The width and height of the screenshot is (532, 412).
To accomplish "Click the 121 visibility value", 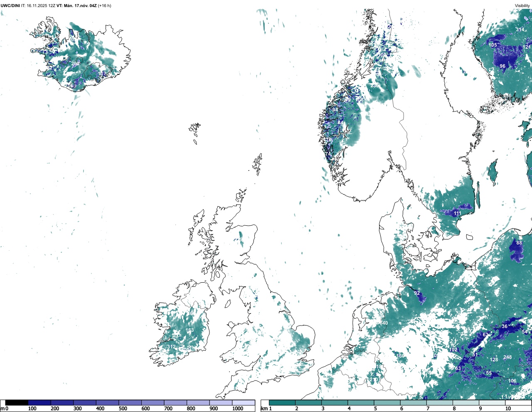I will [527, 47].
